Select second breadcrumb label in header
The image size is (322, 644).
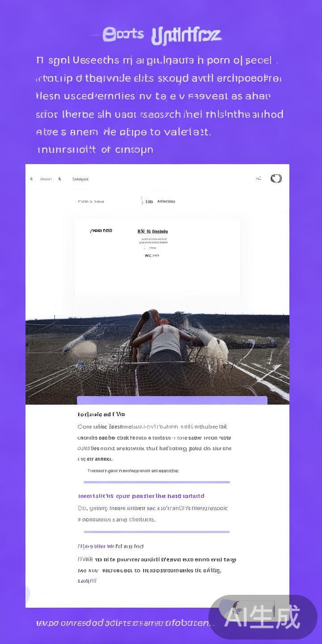pos(80,179)
